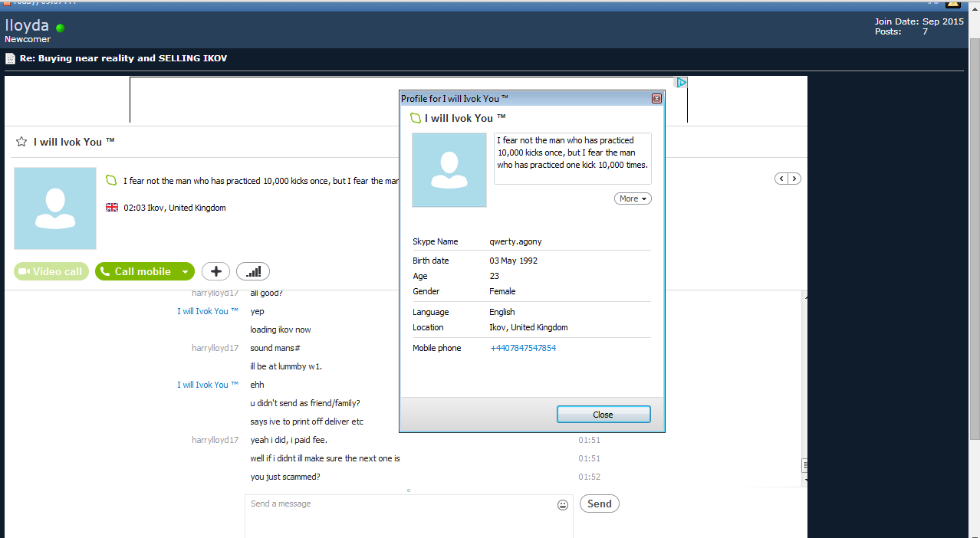Click the message 'u didn't send as friend/family?'
This screenshot has height=538, width=980.
305,403
